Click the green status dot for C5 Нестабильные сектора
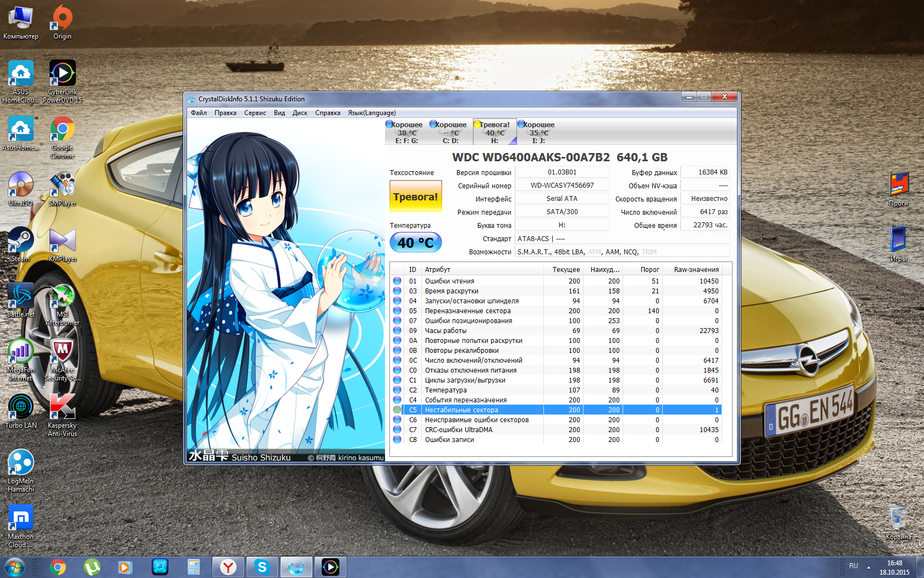Screen dimensions: 924x578 pyautogui.click(x=397, y=410)
